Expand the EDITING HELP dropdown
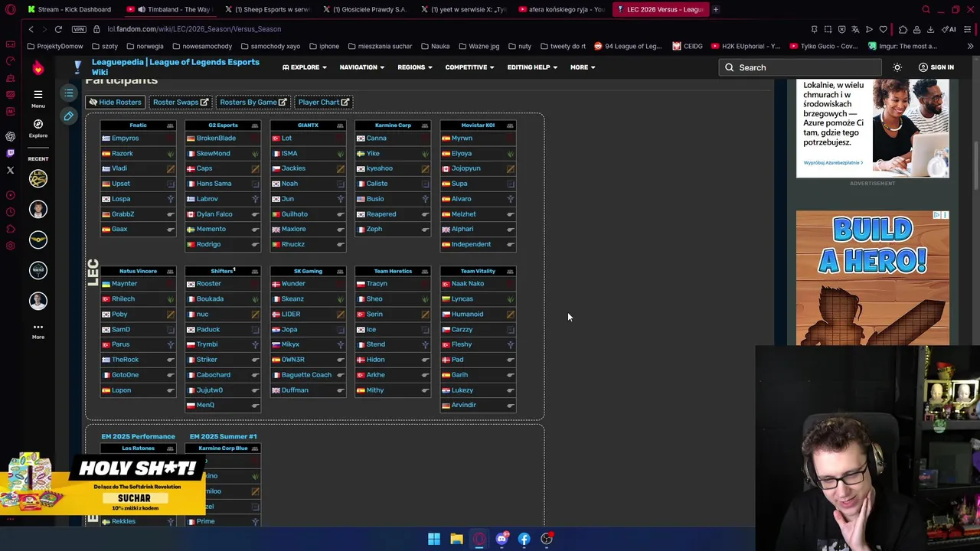Viewport: 980px width, 551px height. coord(532,67)
